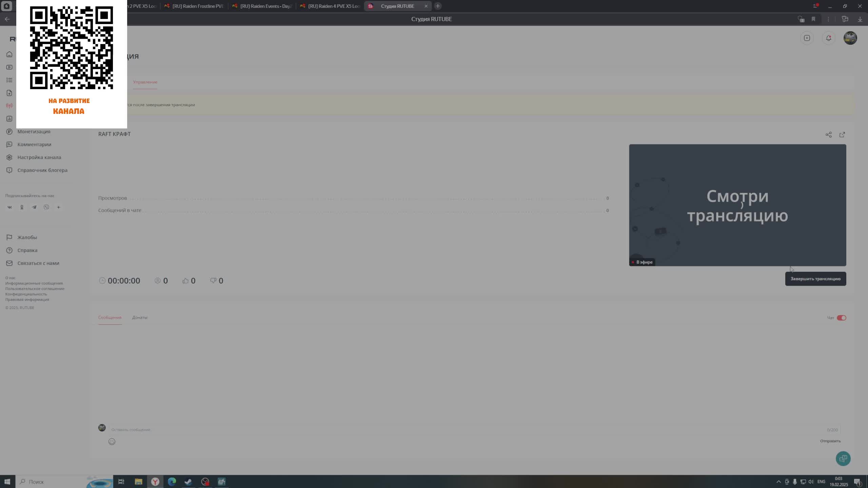This screenshot has width=868, height=488.
Task: Click the VK social icon
Action: [x=9, y=207]
